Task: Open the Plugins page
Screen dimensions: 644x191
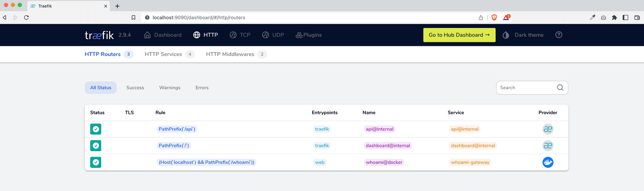Action: [x=309, y=35]
